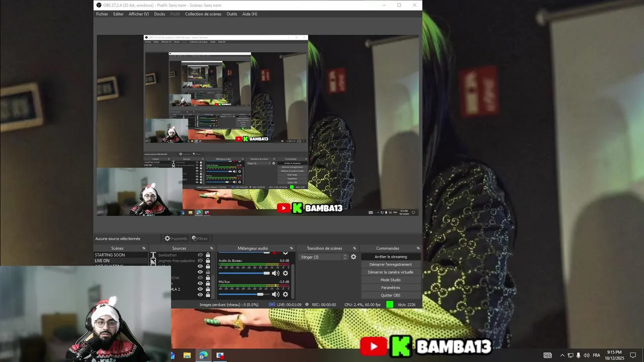
Task: Open transition properties gear beside Stinger
Action: 353,257
